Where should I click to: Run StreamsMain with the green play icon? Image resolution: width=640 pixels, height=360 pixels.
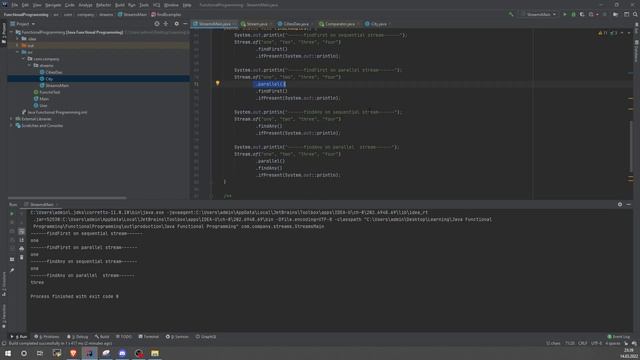[565, 14]
